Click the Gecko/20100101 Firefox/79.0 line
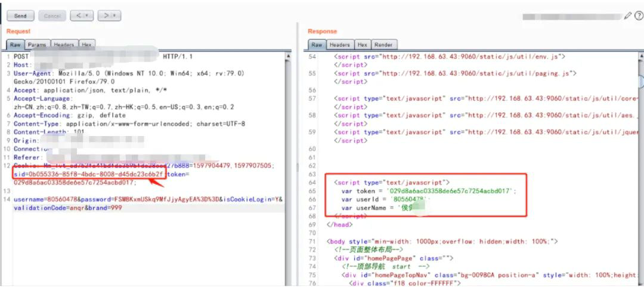Screen dimensions: 644x287 point(64,82)
